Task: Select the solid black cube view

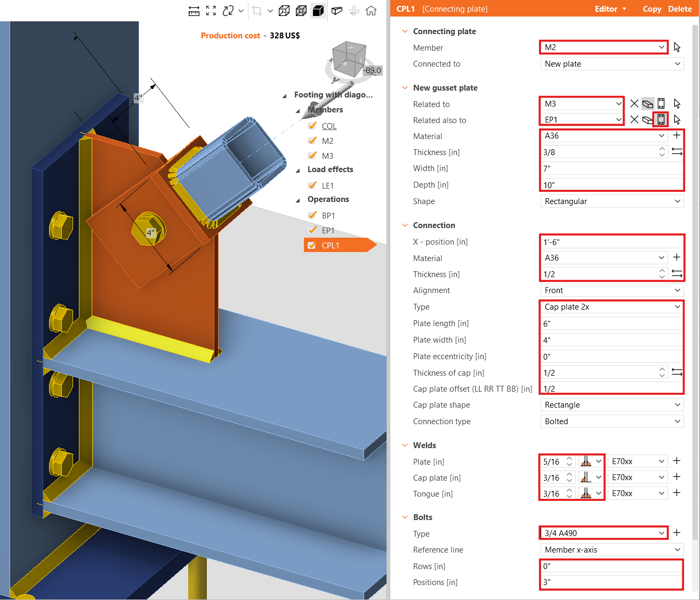Action: [x=318, y=11]
